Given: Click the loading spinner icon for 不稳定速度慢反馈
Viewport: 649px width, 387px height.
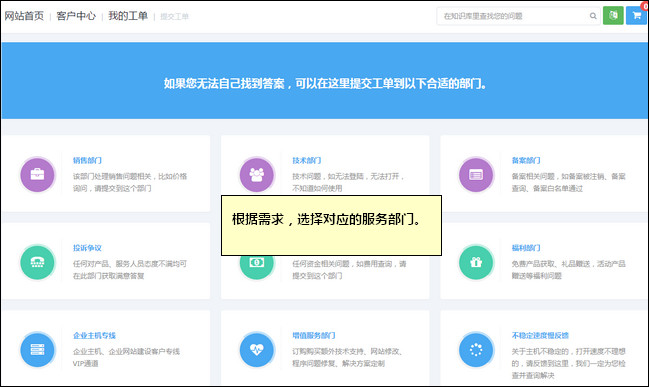Looking at the screenshot, I should (x=476, y=350).
